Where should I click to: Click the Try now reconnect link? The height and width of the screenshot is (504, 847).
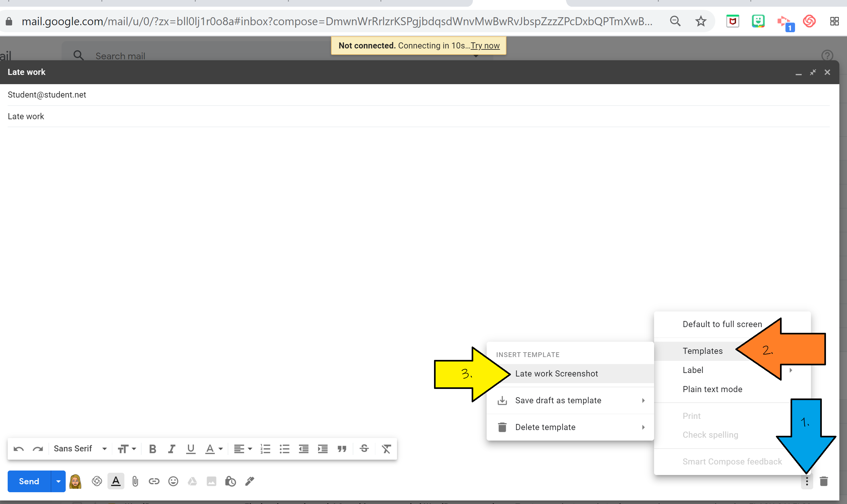pos(485,45)
